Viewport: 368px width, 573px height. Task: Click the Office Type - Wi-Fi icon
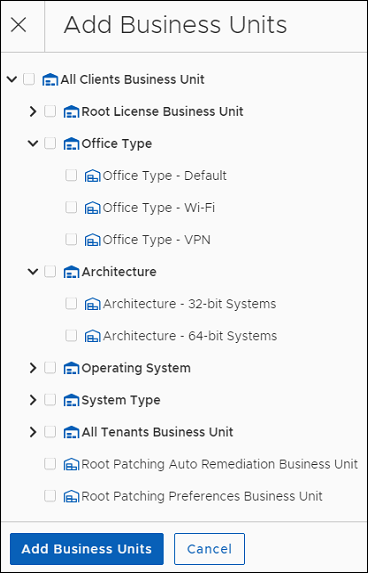tap(92, 208)
